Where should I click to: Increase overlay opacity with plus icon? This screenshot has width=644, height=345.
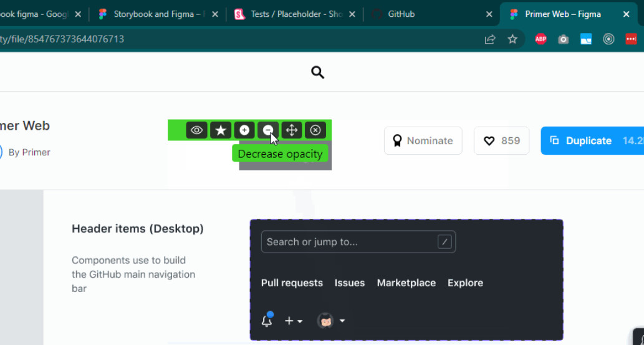244,130
